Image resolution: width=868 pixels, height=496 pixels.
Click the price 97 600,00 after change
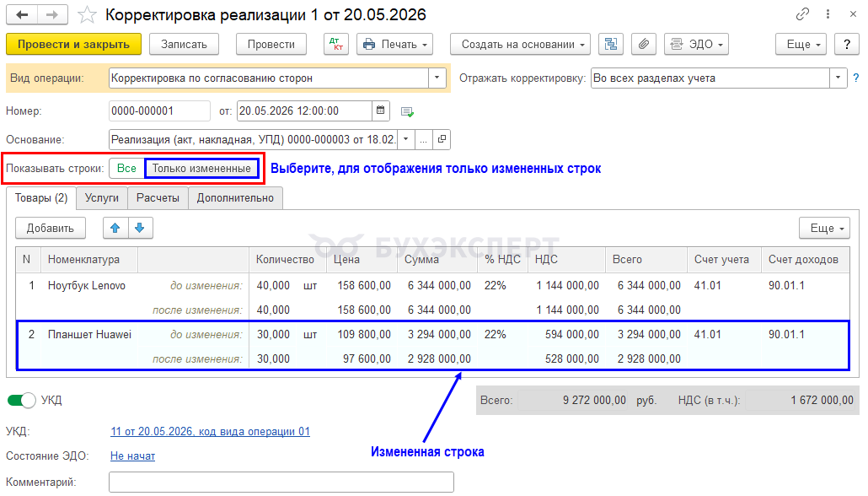pos(367,359)
